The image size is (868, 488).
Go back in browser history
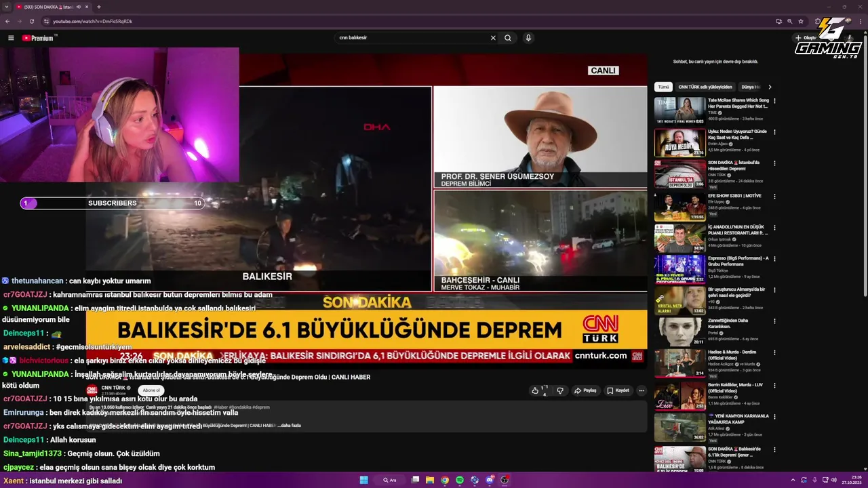pos(7,21)
